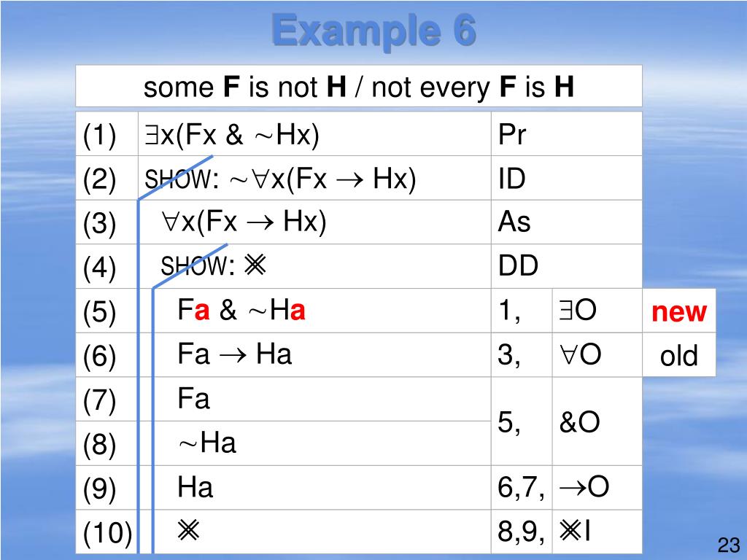
Task: Click line 5 formula Fa & ~Ha
Action: [241, 310]
